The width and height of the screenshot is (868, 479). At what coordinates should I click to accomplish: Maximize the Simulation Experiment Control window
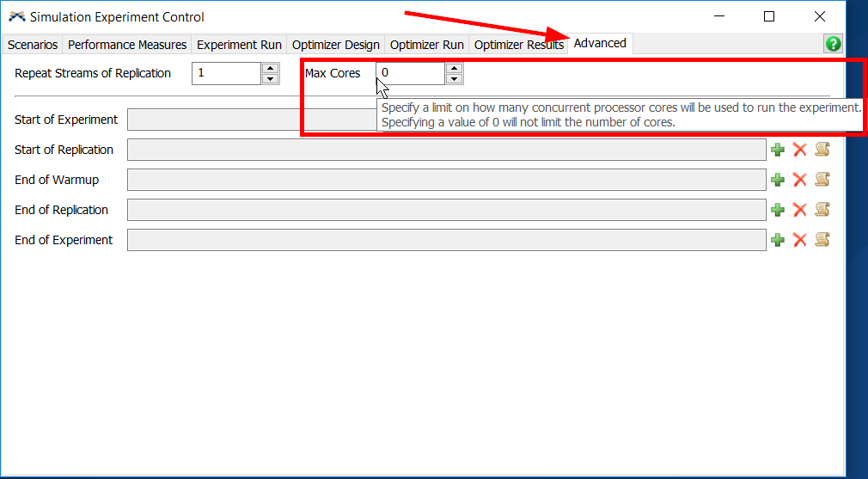point(769,16)
